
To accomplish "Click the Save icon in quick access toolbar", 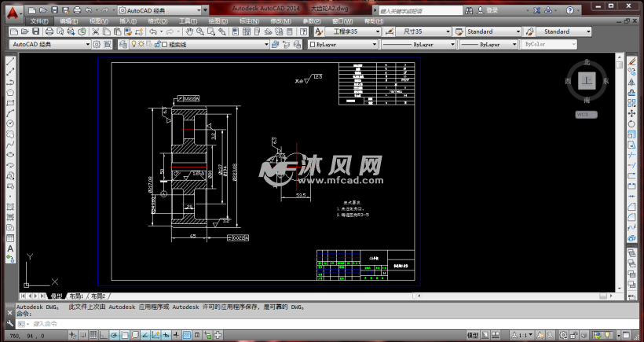I will coord(53,10).
